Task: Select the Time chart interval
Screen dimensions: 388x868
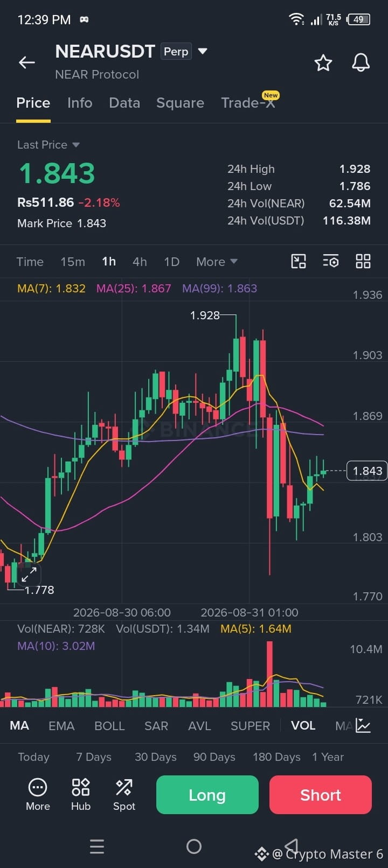Action: [30, 262]
